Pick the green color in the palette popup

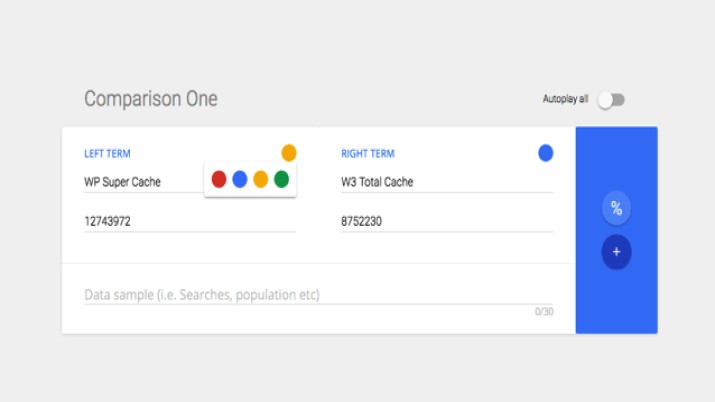(282, 179)
